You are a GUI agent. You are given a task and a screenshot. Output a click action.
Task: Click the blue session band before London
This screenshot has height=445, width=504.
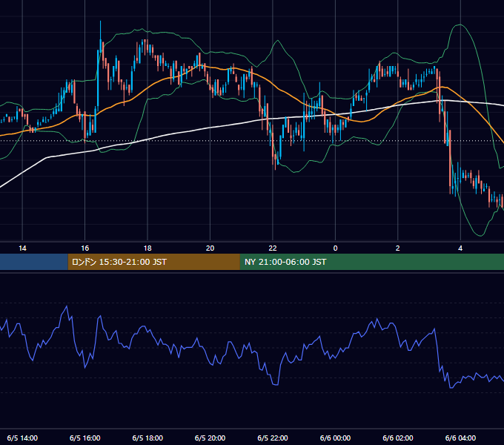pyautogui.click(x=34, y=262)
